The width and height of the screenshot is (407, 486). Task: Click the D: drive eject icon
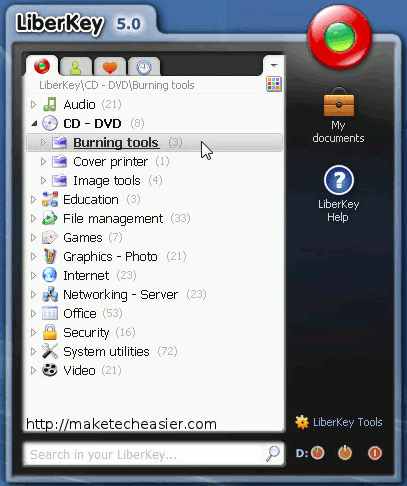click(x=317, y=453)
